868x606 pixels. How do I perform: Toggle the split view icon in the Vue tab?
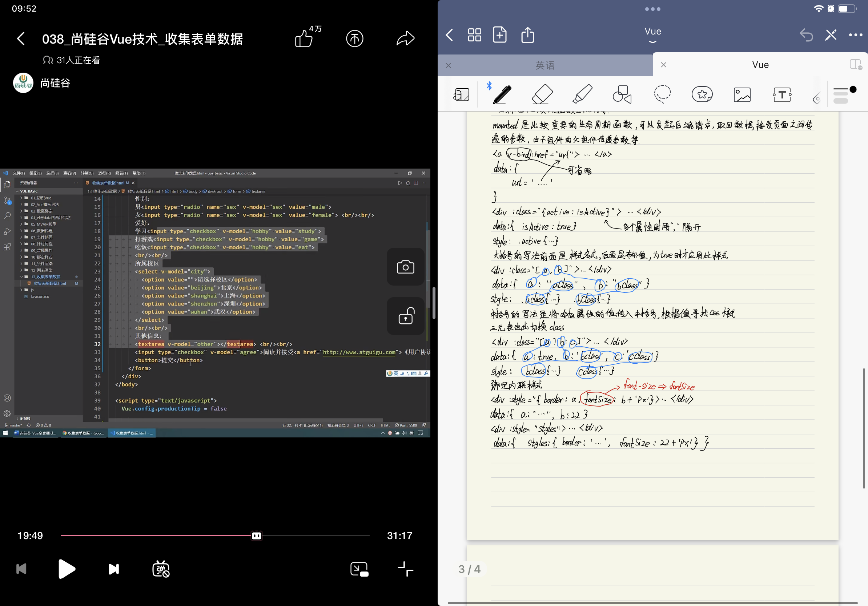pyautogui.click(x=855, y=65)
